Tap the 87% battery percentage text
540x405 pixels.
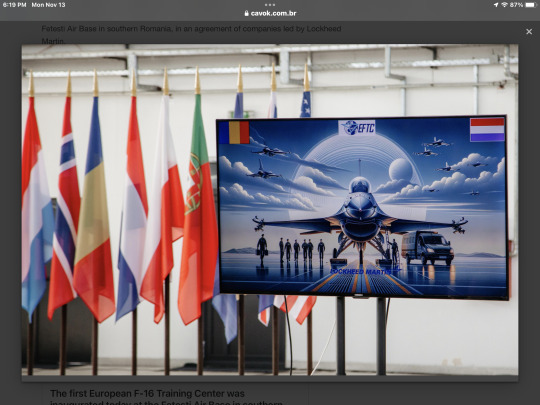[x=516, y=5]
